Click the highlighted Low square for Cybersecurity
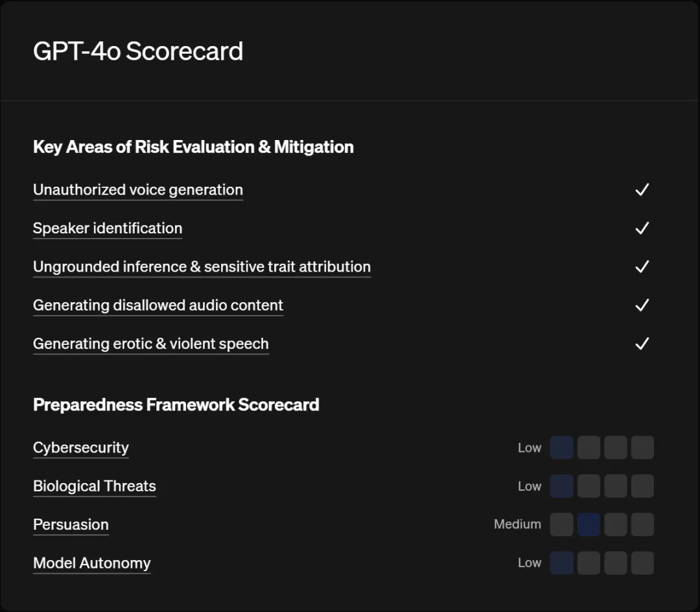This screenshot has width=700, height=612. [561, 448]
